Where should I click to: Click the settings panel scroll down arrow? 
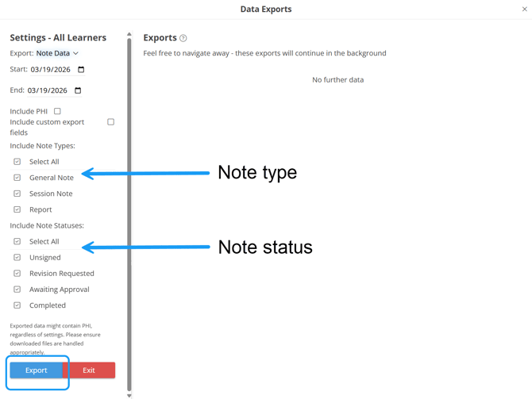tap(129, 396)
